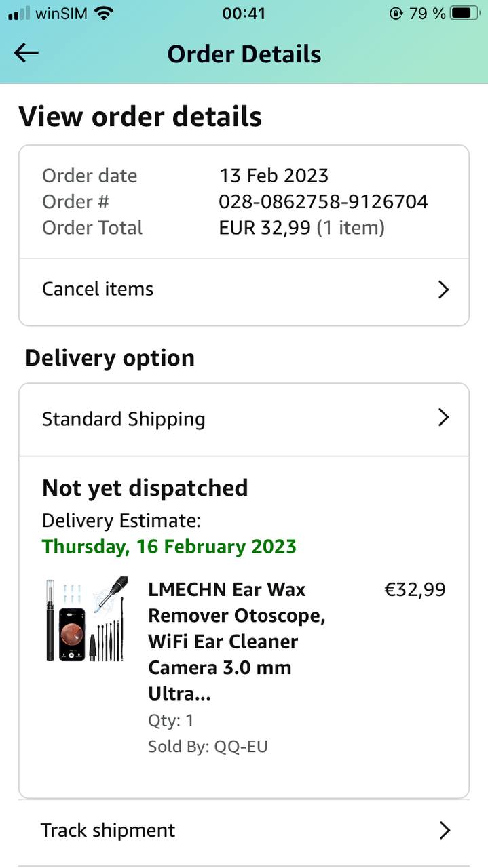Tap the back arrow icon
488x868 pixels.
[26, 54]
